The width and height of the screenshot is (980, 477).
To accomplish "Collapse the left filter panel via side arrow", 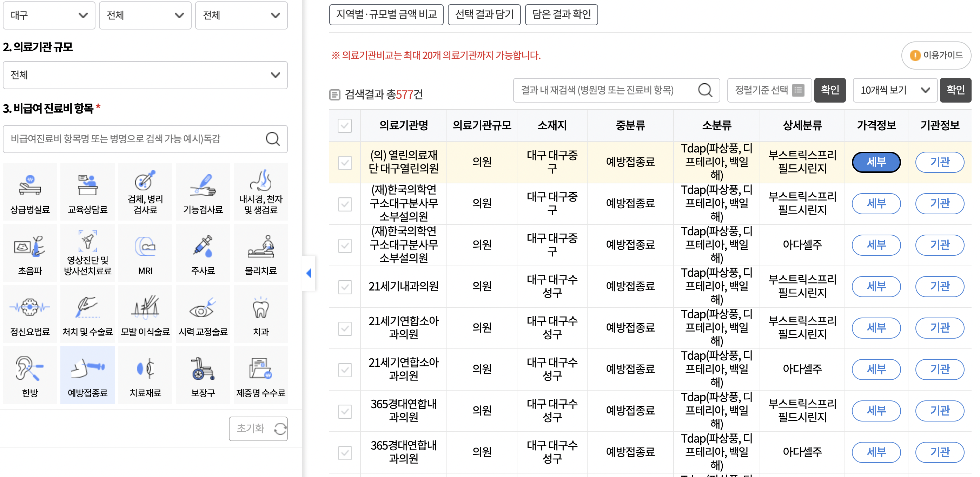I will tap(309, 273).
